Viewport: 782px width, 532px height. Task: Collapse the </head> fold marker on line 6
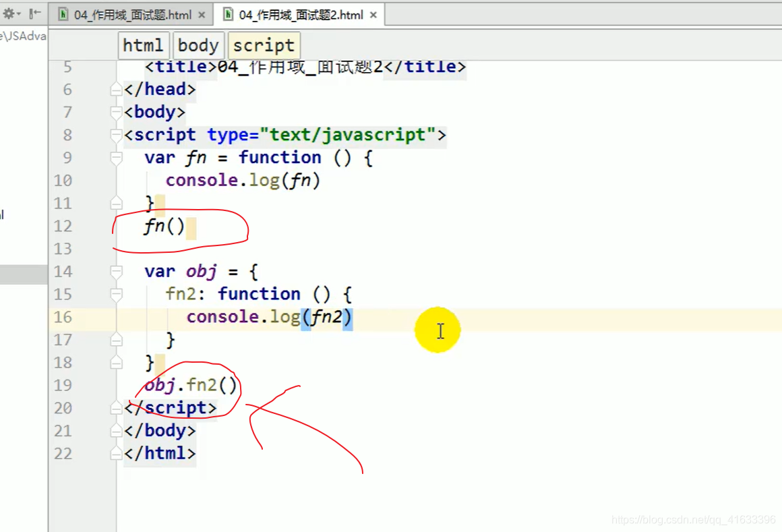tap(116, 89)
